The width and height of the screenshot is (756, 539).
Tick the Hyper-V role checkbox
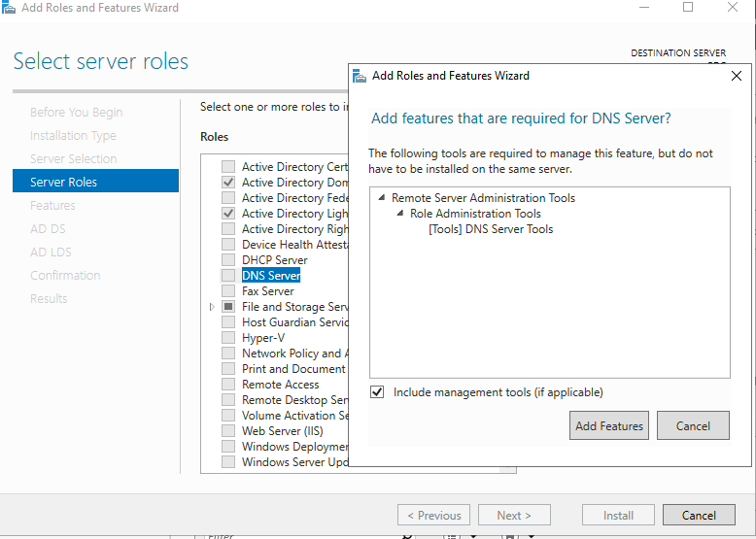point(228,338)
